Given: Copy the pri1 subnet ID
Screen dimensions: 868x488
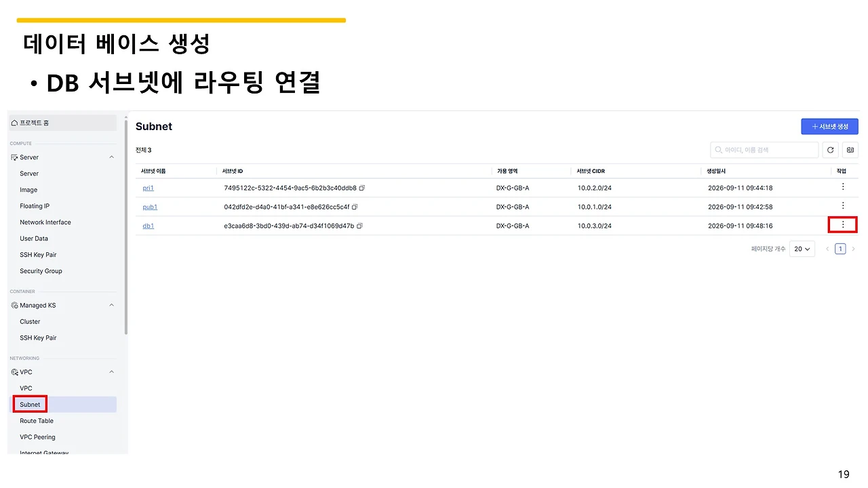Looking at the screenshot, I should [x=362, y=188].
